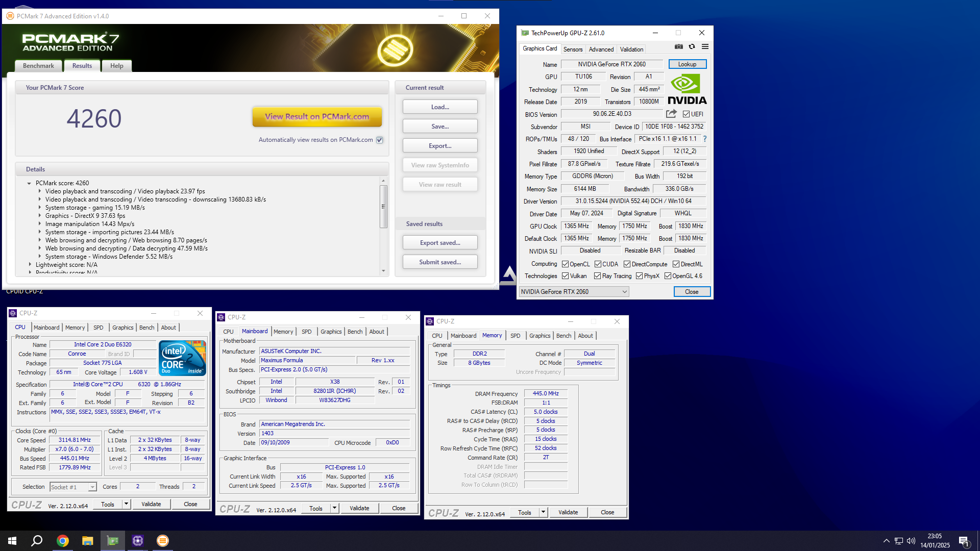Image resolution: width=980 pixels, height=551 pixels.
Task: Click the Export saved... button
Action: (440, 243)
